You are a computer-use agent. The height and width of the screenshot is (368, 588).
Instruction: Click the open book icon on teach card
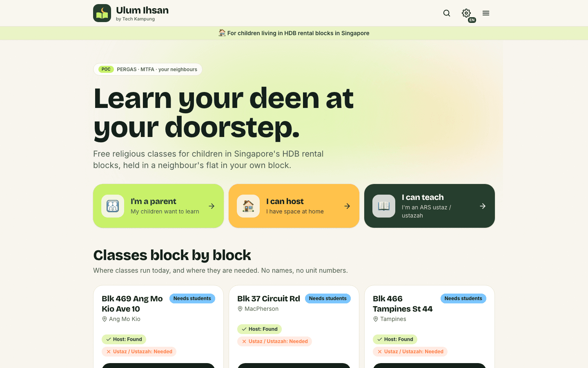[x=384, y=206]
